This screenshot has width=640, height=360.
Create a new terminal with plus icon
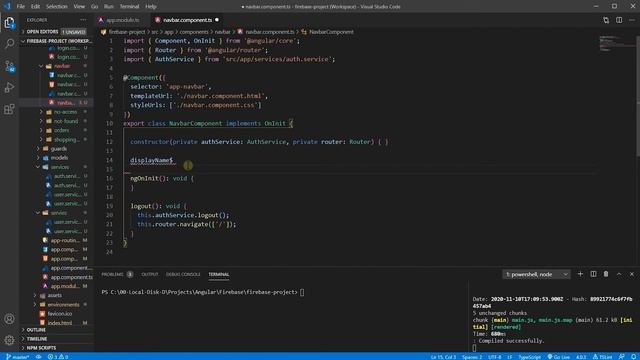[580, 274]
